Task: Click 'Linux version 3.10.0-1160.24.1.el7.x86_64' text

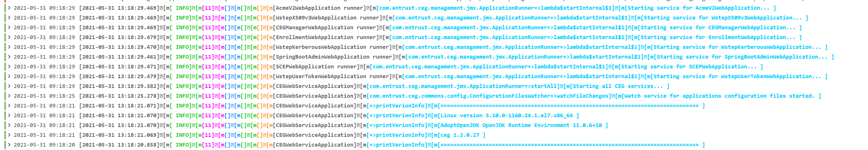Action: 506,115
